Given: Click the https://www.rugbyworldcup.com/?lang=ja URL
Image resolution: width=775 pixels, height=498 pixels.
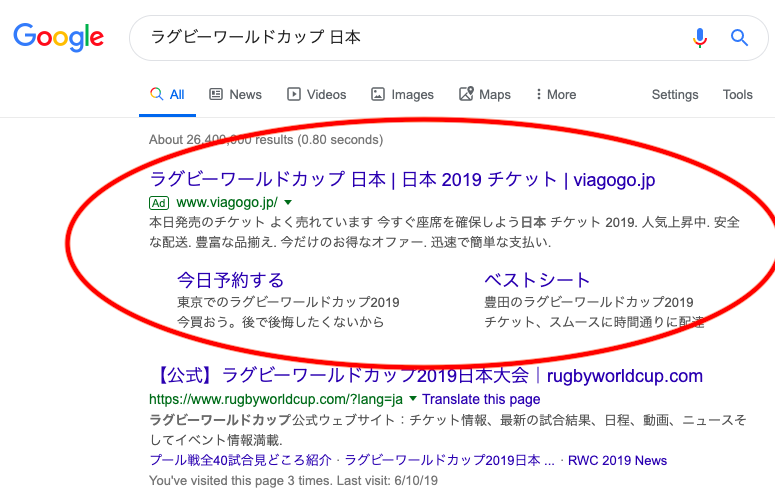Looking at the screenshot, I should pyautogui.click(x=276, y=399).
